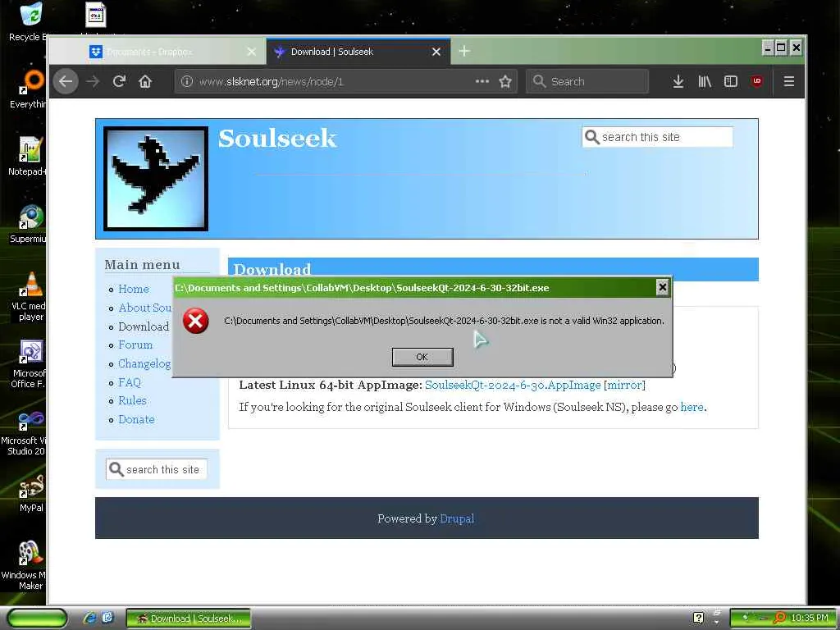Open the file icon beside Recycle Bin

96,16
